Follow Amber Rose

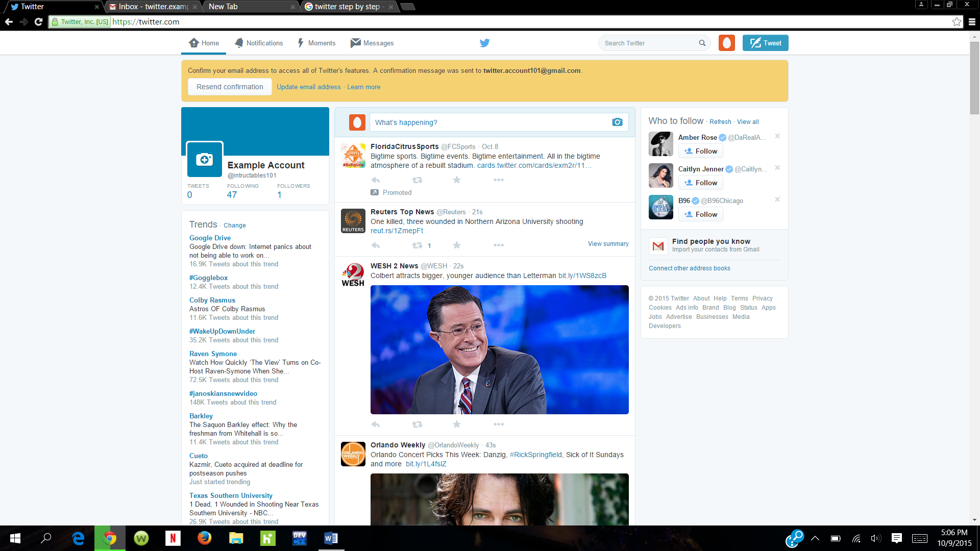[x=700, y=152]
